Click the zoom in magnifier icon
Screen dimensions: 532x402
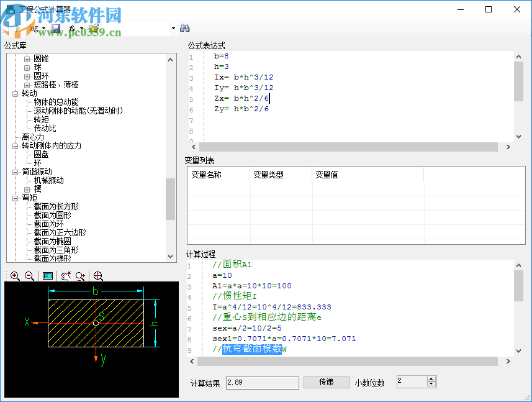(14, 276)
